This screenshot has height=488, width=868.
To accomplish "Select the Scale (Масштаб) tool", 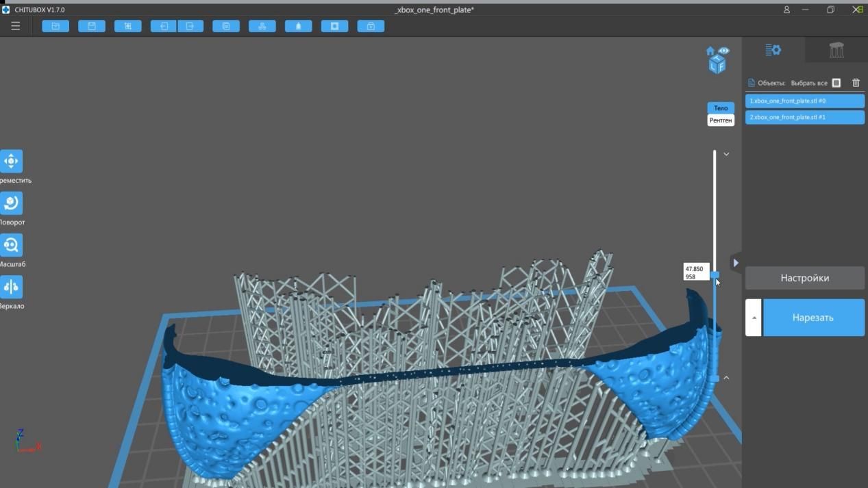I will point(11,245).
